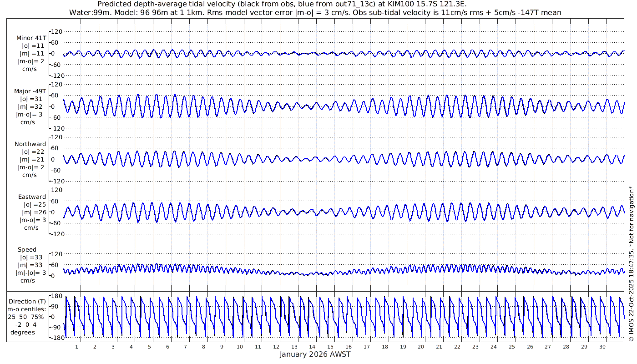Click the 180 tick in Direction panel

[x=56, y=296]
